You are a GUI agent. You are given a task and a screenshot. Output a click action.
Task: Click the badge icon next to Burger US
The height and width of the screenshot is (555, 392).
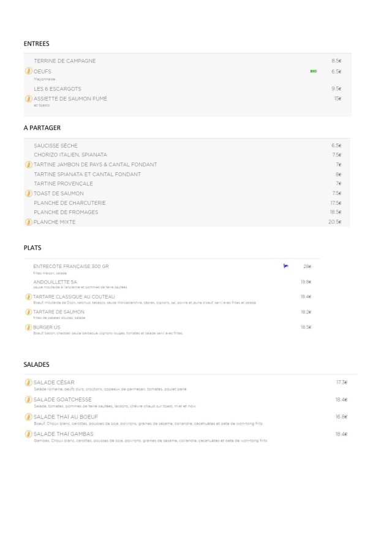point(28,327)
